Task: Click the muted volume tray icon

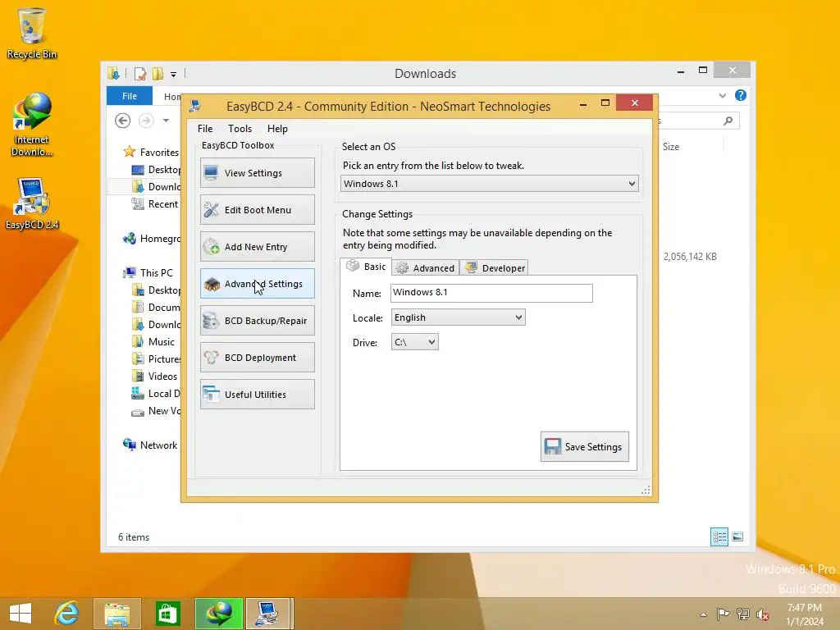Action: [x=763, y=614]
